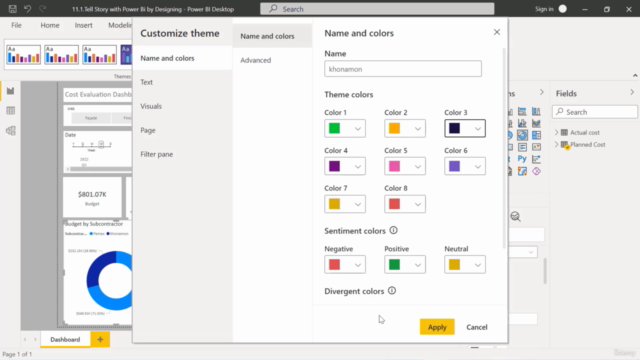This screenshot has height=360, width=640.
Task: Open the Page section in Customize theme
Action: 148,130
